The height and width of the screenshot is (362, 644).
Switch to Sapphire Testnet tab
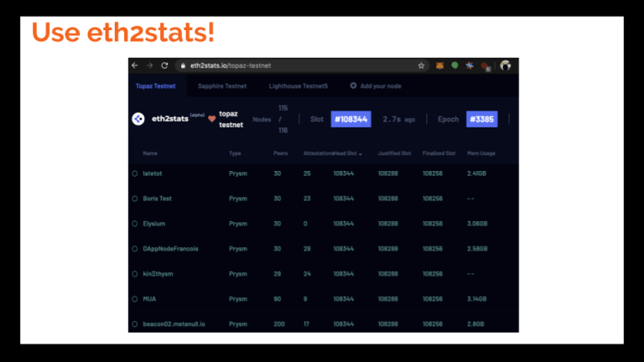[x=222, y=86]
